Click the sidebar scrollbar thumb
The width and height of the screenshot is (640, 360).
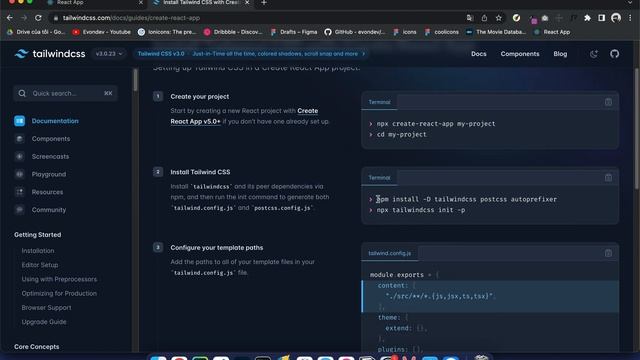pos(136,80)
